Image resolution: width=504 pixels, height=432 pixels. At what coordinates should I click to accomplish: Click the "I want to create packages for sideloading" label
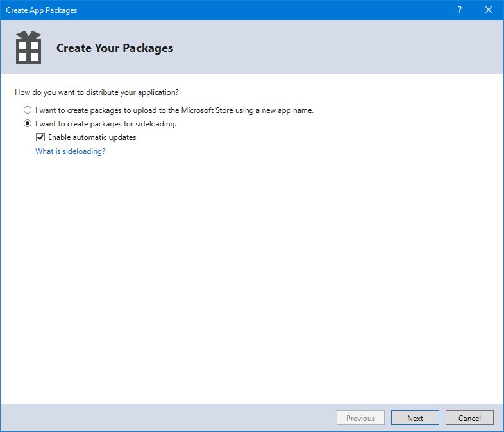(106, 124)
